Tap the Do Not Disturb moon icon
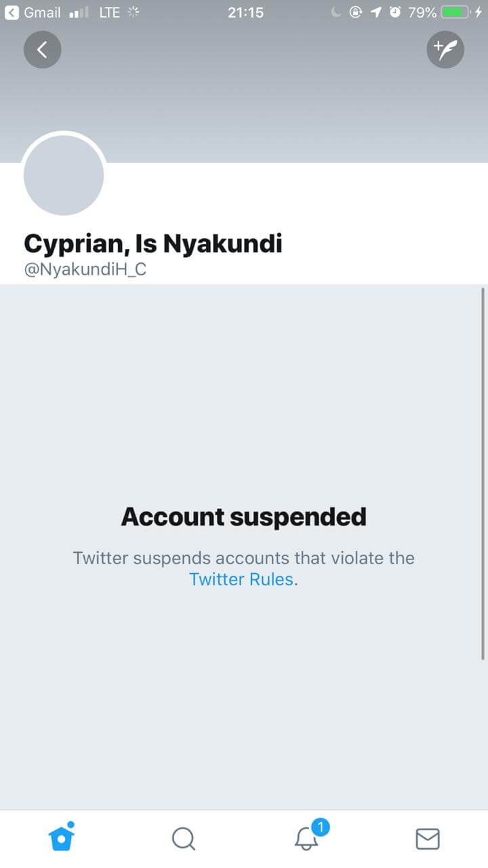 (x=335, y=12)
